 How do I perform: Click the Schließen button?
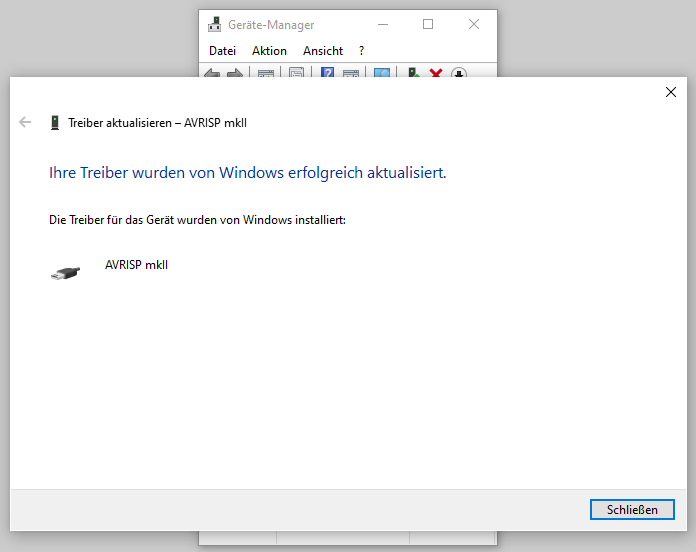[632, 509]
